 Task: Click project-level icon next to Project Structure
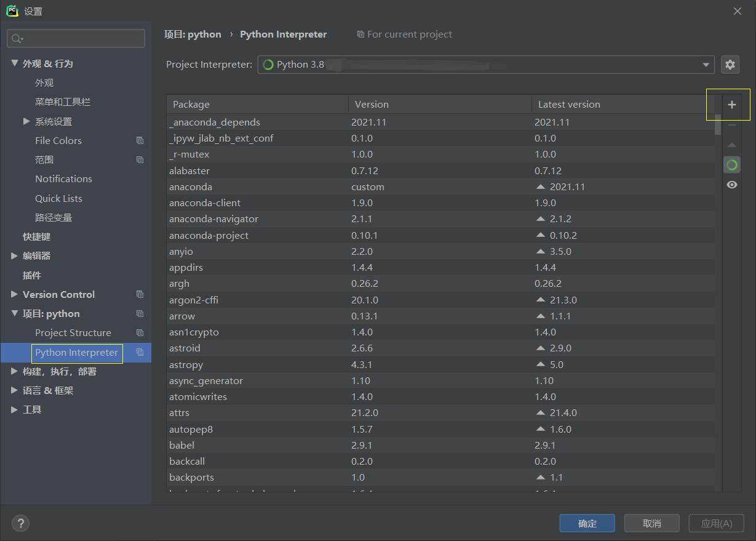[140, 333]
